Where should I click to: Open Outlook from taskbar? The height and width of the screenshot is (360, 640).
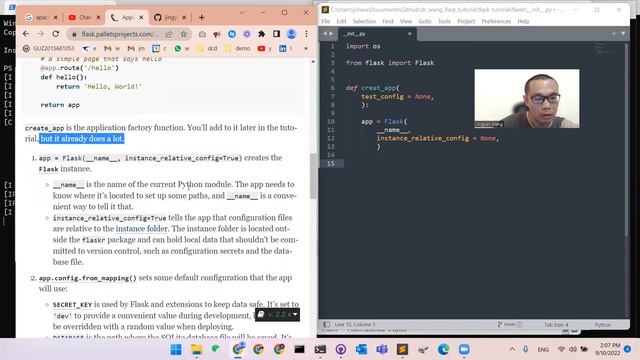point(361,349)
